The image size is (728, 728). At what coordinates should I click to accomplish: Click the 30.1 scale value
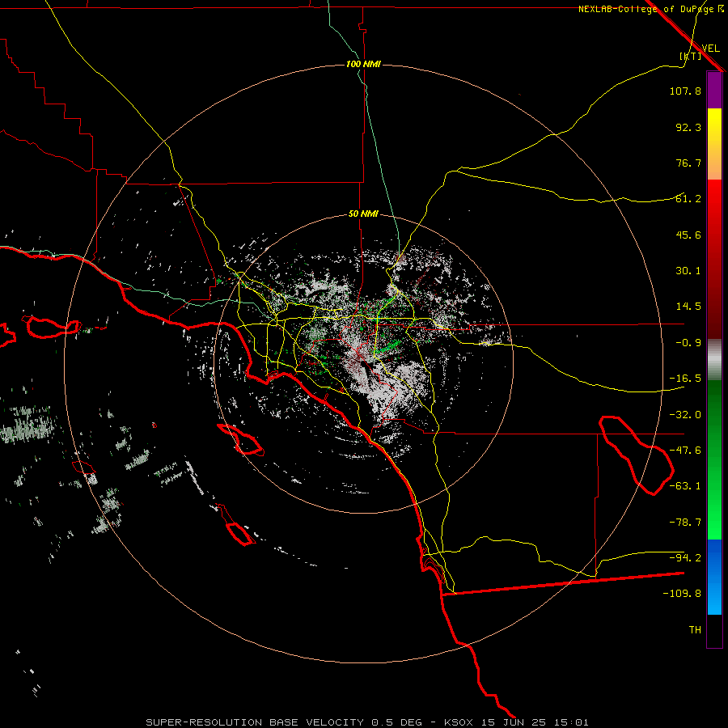688,271
